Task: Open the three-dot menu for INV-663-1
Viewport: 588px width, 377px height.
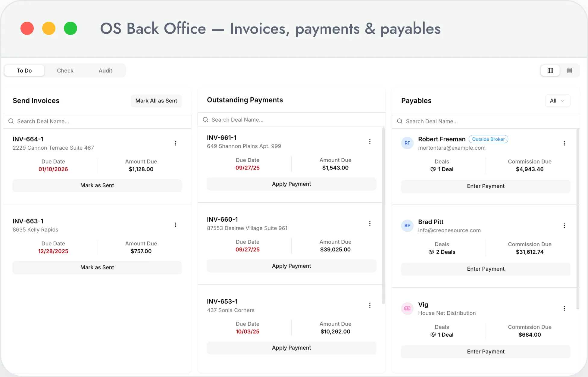Action: pyautogui.click(x=176, y=225)
